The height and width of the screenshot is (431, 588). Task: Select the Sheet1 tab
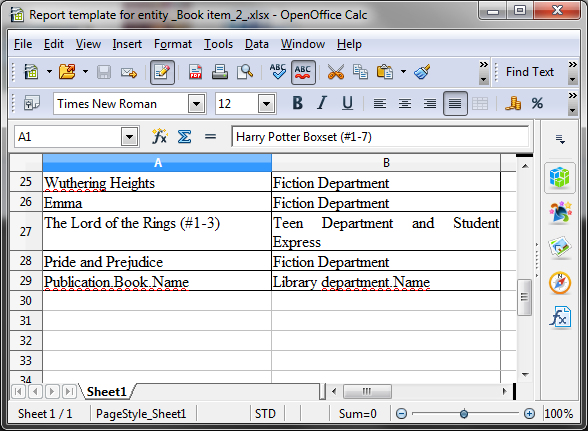[106, 392]
